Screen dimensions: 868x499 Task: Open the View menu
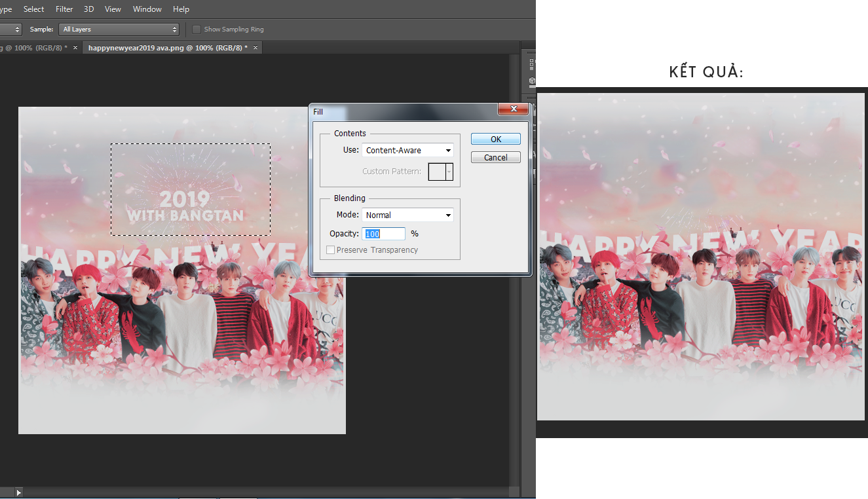click(113, 9)
